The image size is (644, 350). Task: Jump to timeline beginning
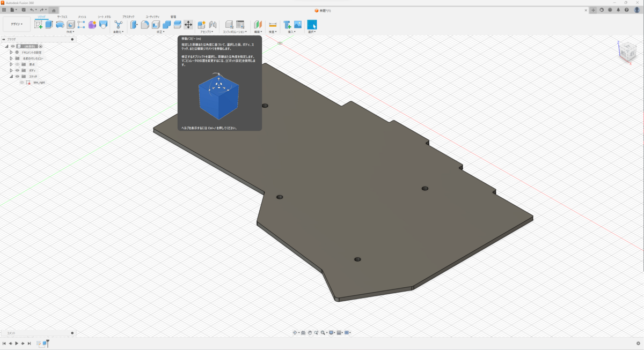click(x=4, y=343)
